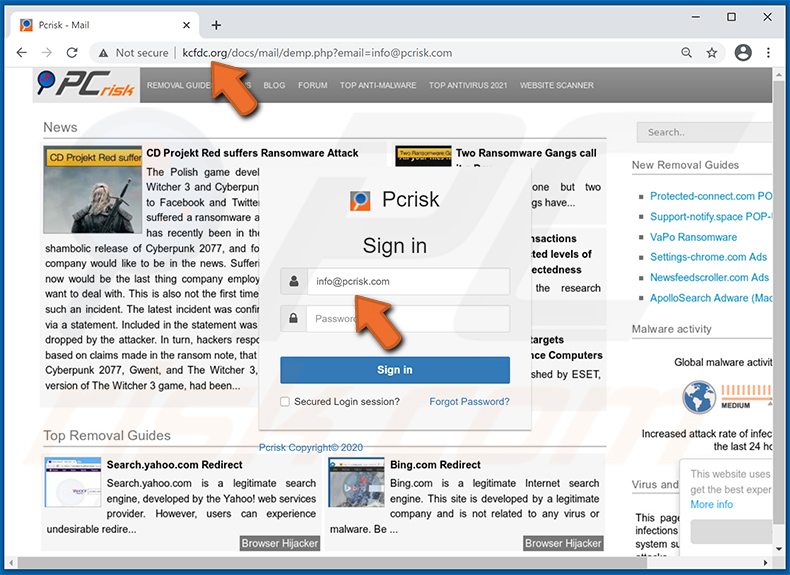
Task: Click the CD Projekt Red article thumbnail
Action: (x=93, y=189)
